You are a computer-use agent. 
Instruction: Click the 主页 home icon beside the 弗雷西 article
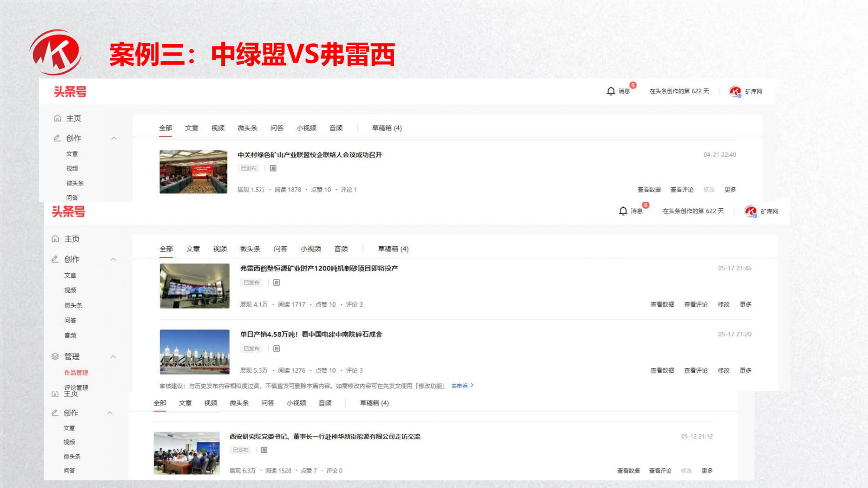(55, 239)
